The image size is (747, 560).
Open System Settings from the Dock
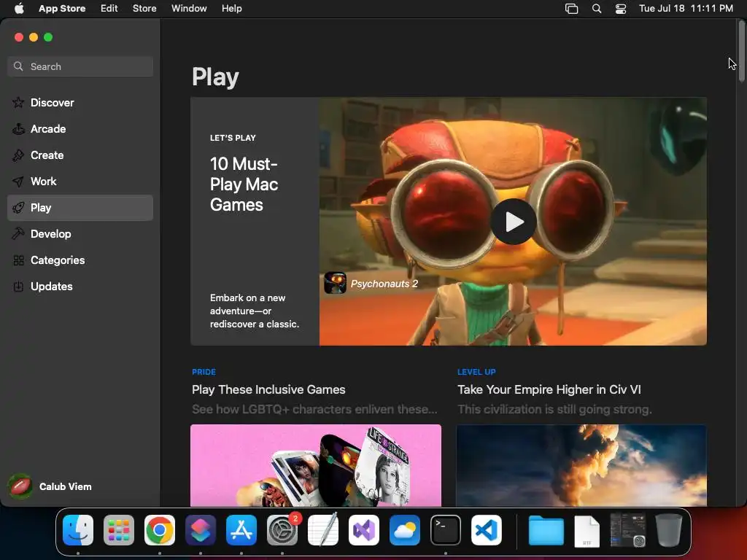[x=282, y=530]
